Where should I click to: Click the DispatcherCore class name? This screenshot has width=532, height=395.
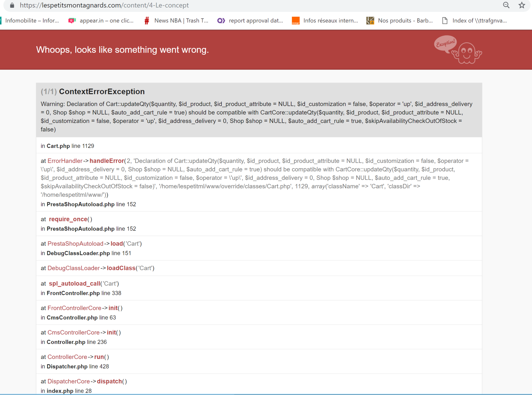[68, 381]
